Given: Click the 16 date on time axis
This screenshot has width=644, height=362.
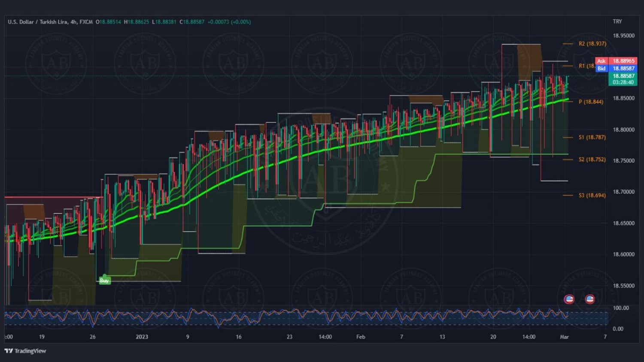Looking at the screenshot, I should pos(239,337).
